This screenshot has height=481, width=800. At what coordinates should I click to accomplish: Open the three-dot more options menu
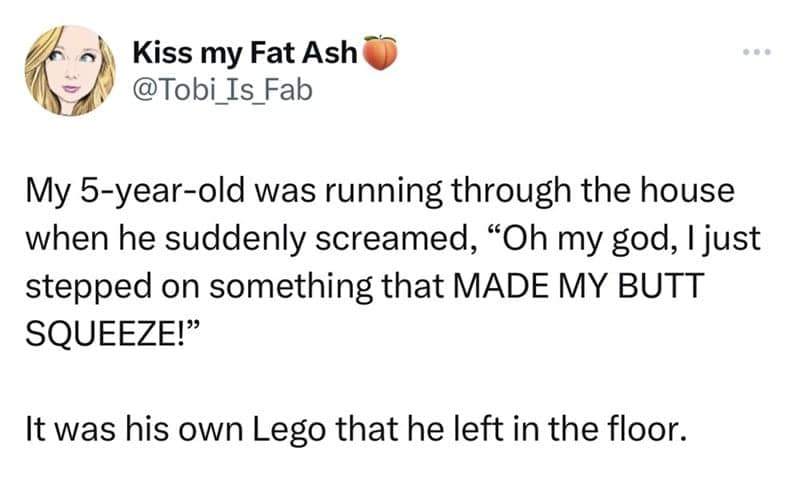pyautogui.click(x=756, y=51)
